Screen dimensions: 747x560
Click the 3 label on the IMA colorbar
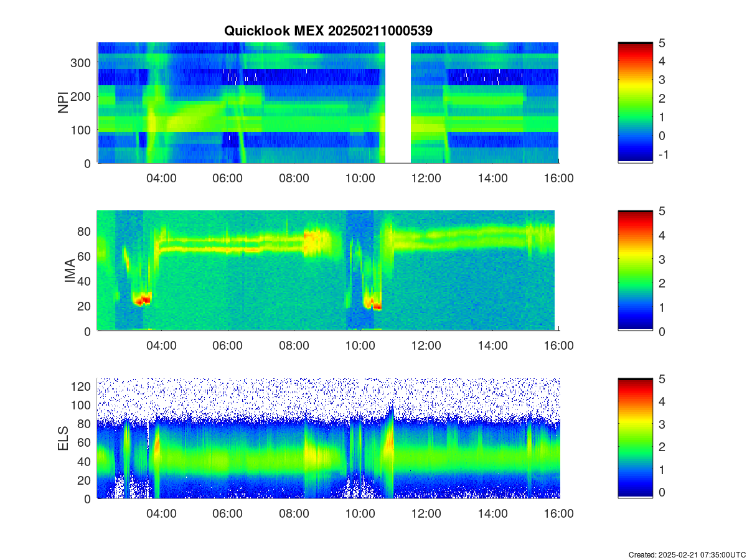[x=662, y=259]
